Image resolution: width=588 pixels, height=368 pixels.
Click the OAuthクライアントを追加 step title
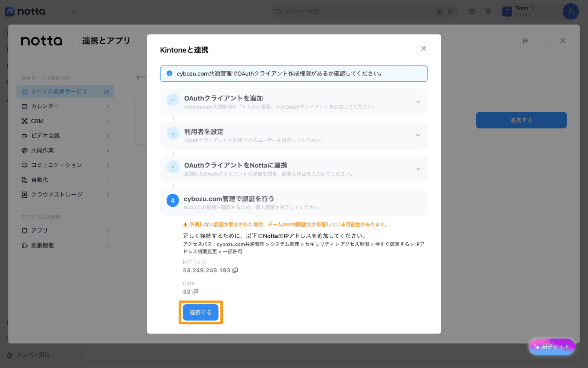[x=223, y=98]
